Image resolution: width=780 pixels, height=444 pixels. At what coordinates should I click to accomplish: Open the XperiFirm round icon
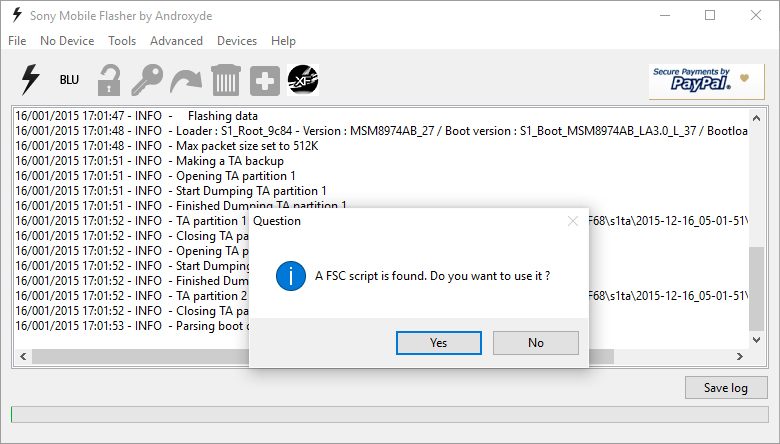point(303,80)
